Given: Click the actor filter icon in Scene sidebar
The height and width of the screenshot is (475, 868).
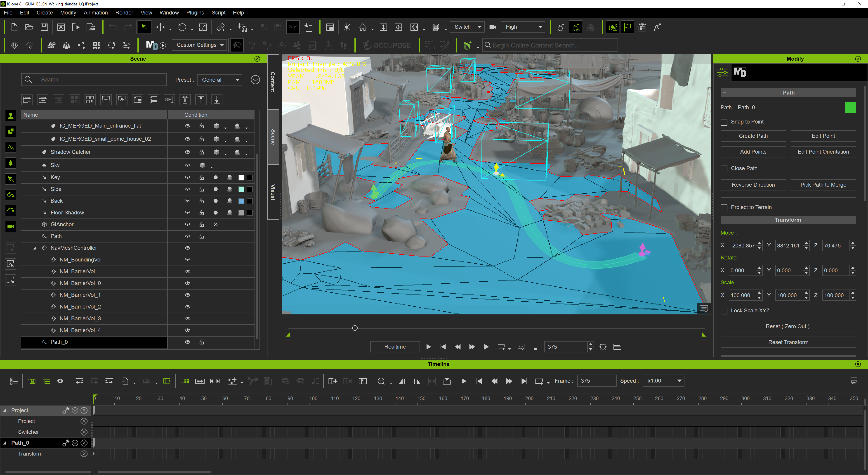Looking at the screenshot, I should (x=10, y=116).
